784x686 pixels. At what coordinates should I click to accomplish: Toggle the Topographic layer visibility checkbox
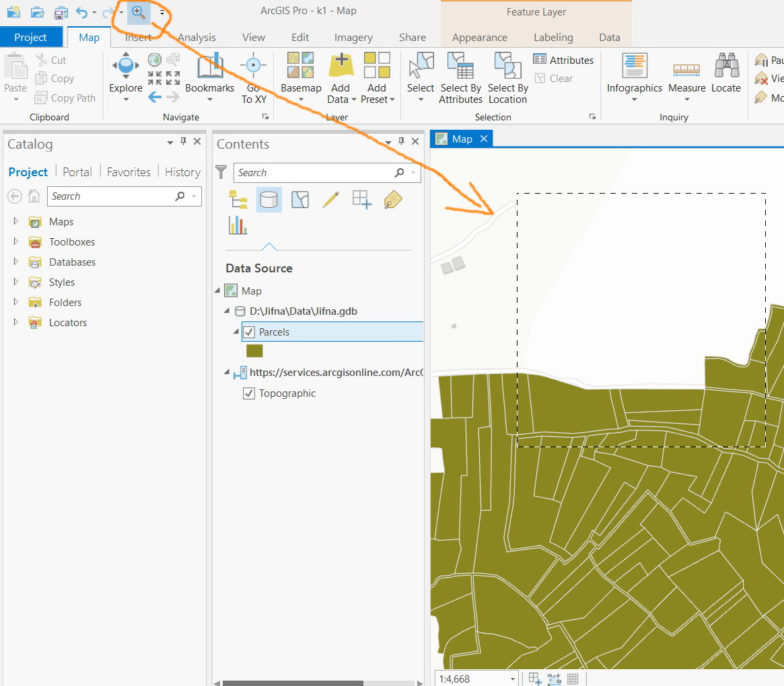click(x=249, y=393)
